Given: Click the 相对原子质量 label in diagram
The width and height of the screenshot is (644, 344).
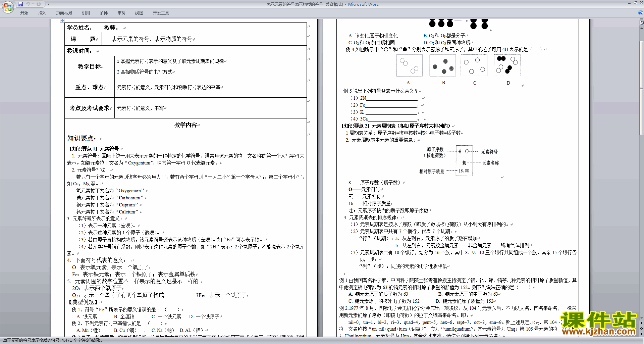Looking at the screenshot, I should 431,171.
